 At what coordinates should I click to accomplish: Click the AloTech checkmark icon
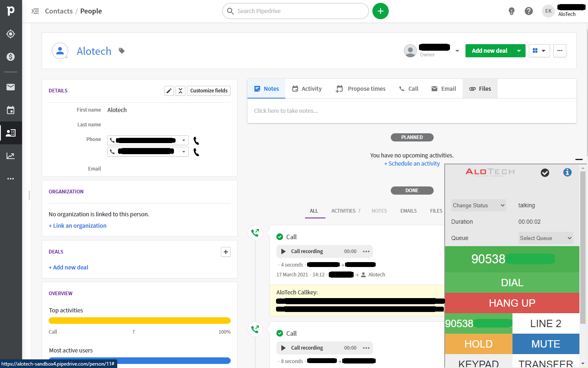545,173
